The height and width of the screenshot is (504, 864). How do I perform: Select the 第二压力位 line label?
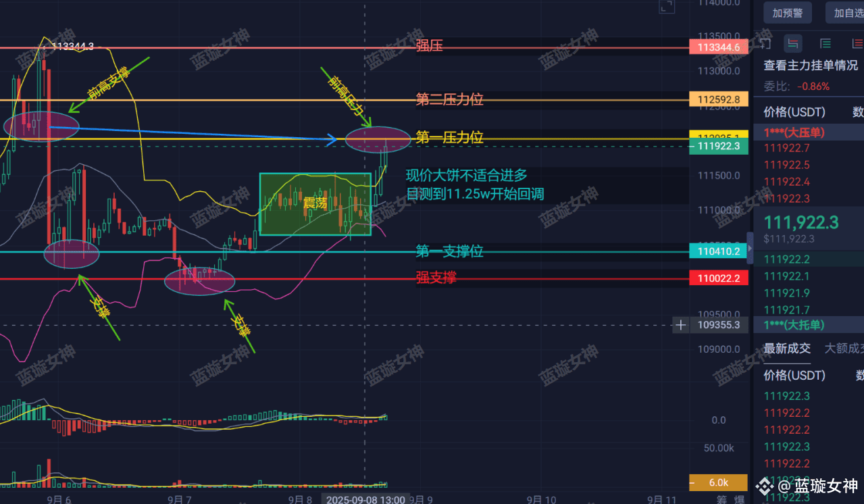449,99
